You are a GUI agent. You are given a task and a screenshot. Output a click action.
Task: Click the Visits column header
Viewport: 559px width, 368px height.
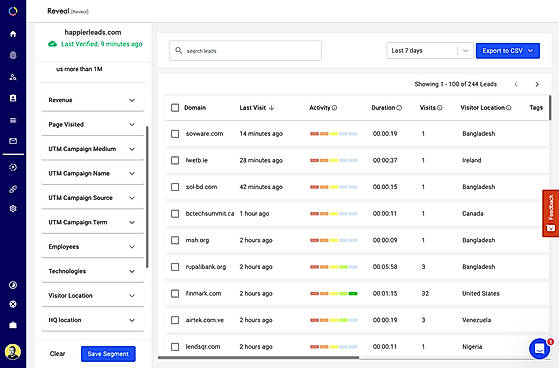point(428,108)
